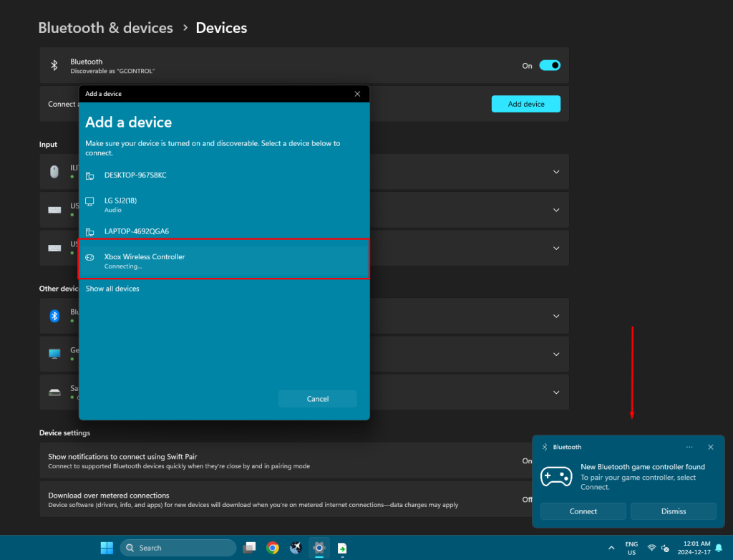Click the Windows Start button

coord(106,547)
